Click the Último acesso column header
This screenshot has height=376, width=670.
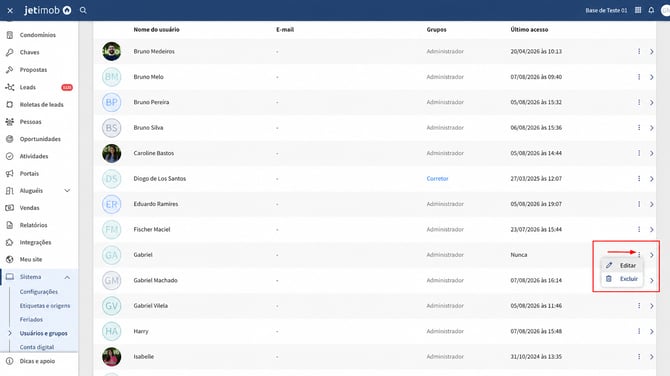click(x=529, y=29)
